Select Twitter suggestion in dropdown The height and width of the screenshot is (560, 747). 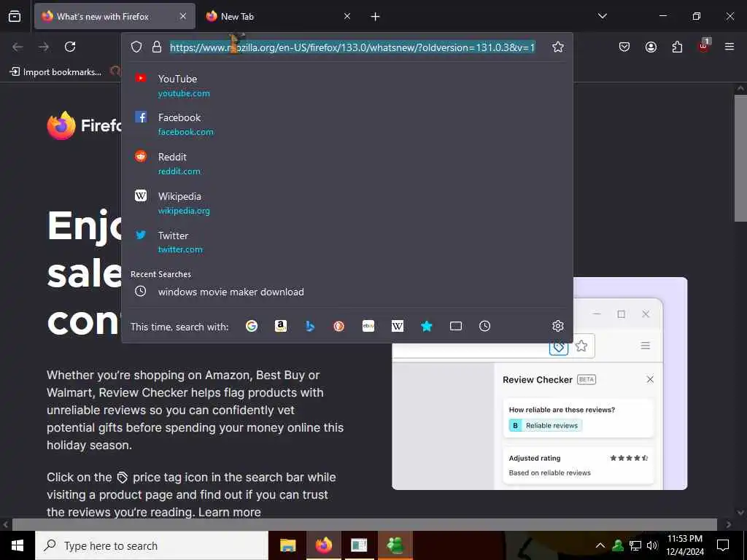click(x=347, y=242)
